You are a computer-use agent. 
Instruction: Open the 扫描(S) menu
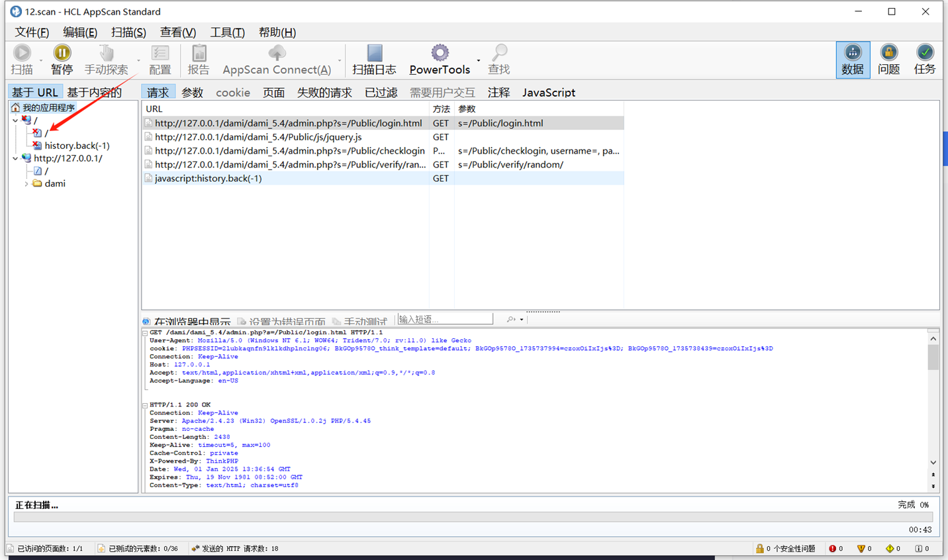point(128,32)
